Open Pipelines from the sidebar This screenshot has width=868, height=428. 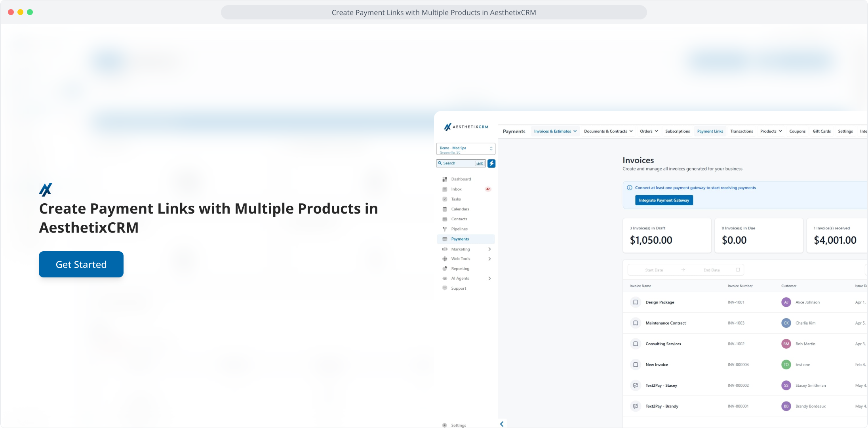click(459, 229)
